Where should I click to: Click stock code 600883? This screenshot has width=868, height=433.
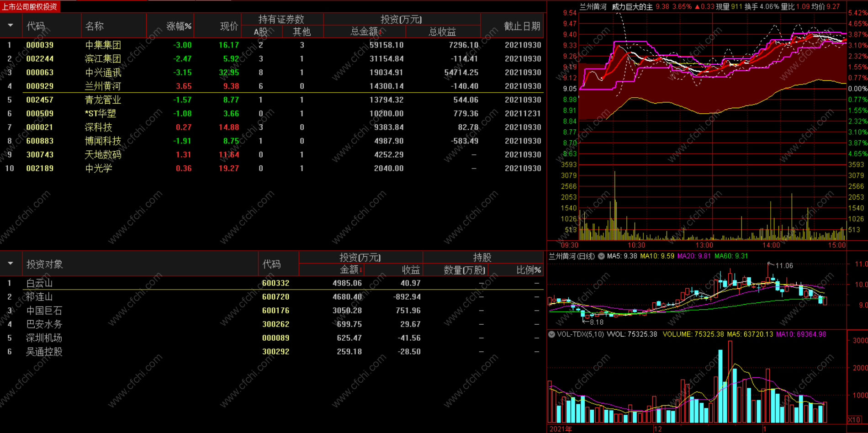point(40,141)
